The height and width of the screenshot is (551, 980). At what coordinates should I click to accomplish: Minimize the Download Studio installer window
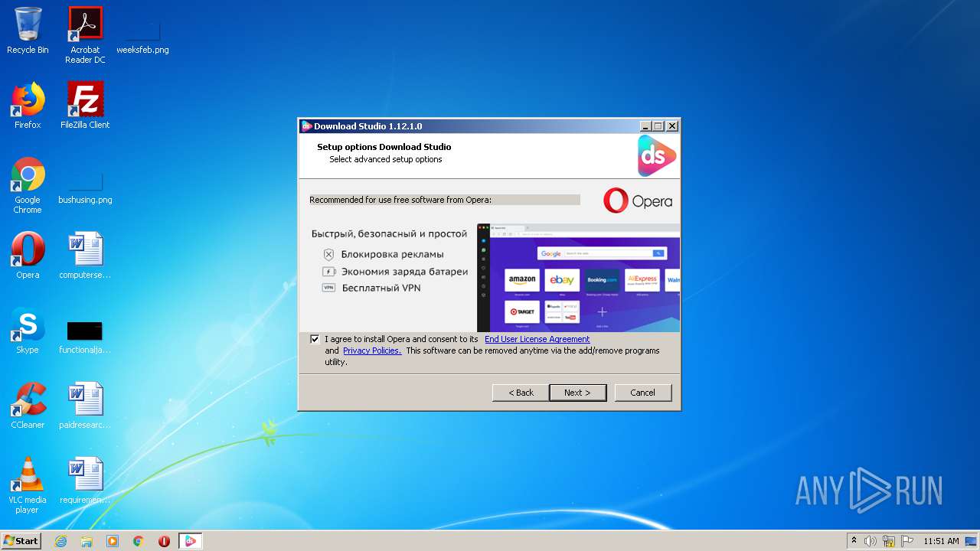[645, 126]
